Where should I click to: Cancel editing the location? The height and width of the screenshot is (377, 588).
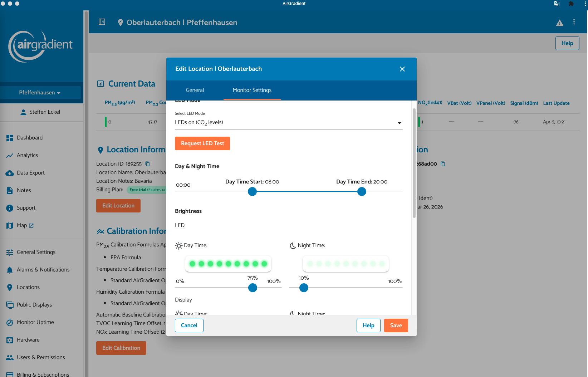pos(189,325)
